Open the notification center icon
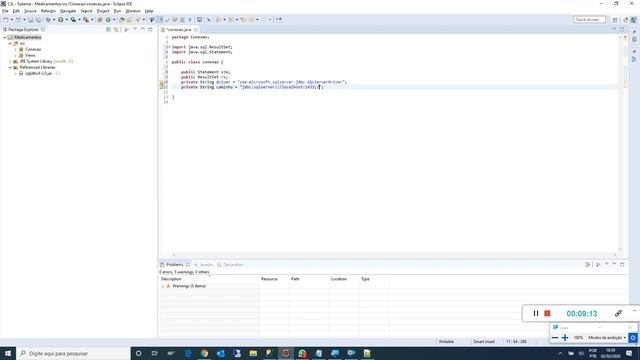640x360 pixels. pos(629,353)
